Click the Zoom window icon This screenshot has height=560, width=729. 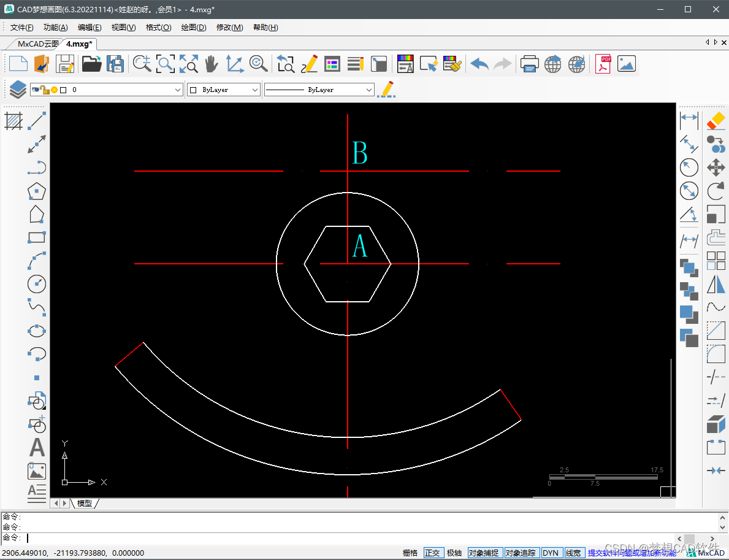click(165, 64)
